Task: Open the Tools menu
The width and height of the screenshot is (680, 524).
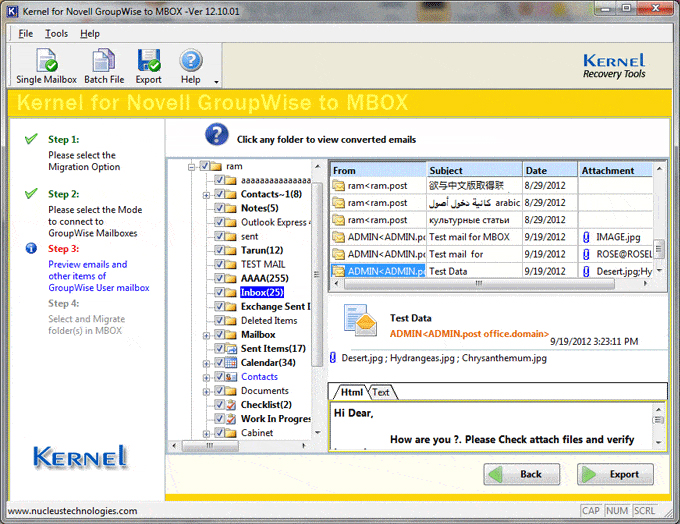Action: point(56,33)
